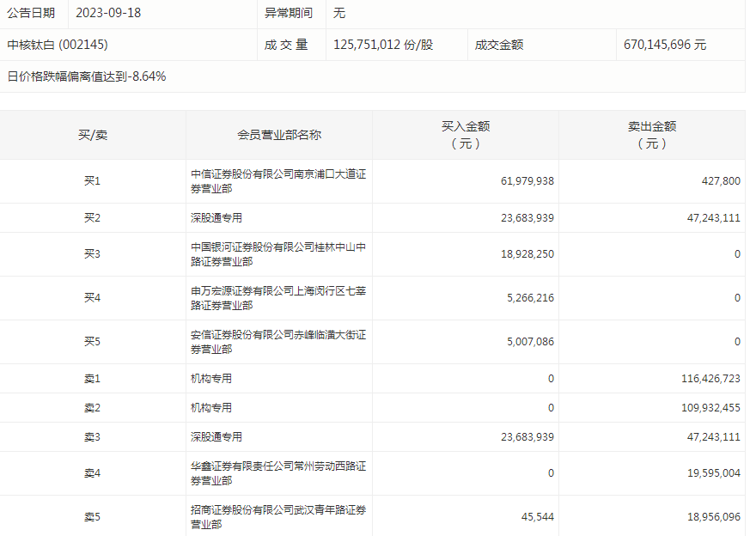The height and width of the screenshot is (536, 756).
Task: Click the sell amount 0 in 买3 row
Action: click(x=737, y=254)
